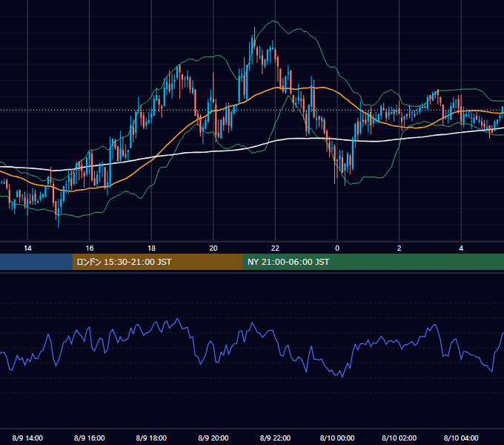The width and height of the screenshot is (504, 445).
Task: Click the 2 hour axis label
Action: pos(399,248)
